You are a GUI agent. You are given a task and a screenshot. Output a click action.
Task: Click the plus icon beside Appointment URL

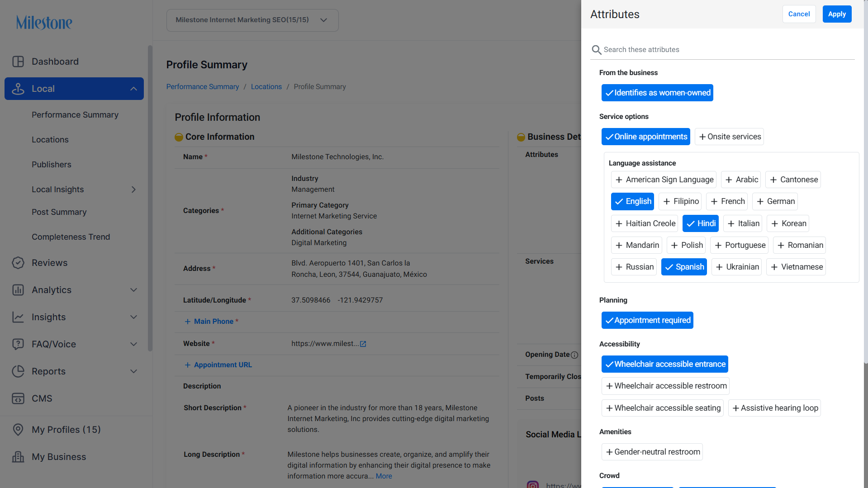tap(187, 365)
